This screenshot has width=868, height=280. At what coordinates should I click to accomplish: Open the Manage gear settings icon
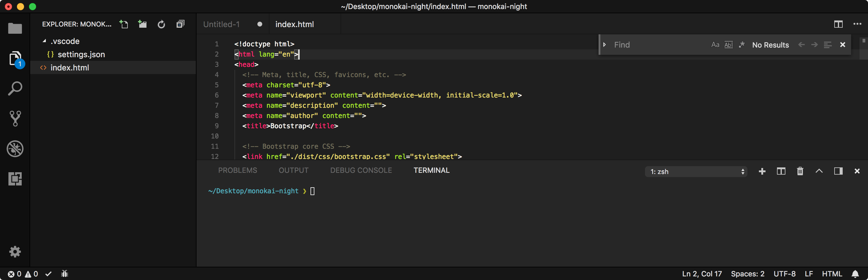pyautogui.click(x=15, y=251)
